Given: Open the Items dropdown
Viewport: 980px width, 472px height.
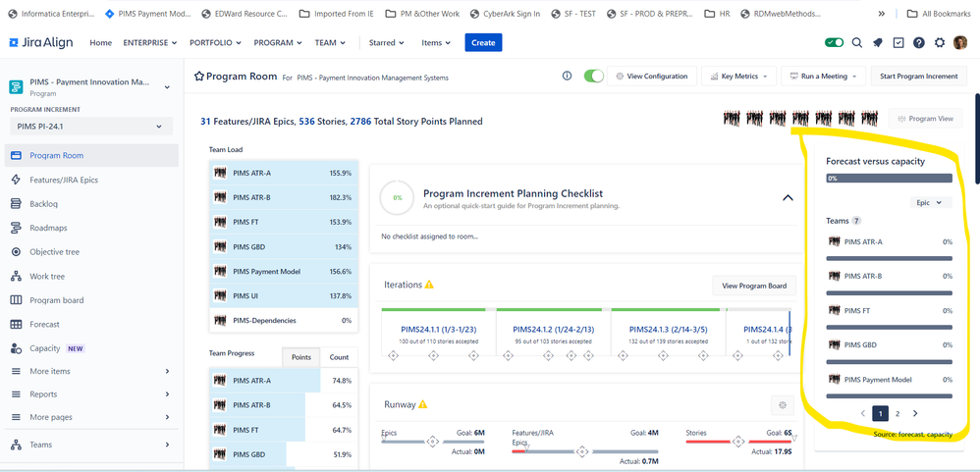Looking at the screenshot, I should pos(436,42).
